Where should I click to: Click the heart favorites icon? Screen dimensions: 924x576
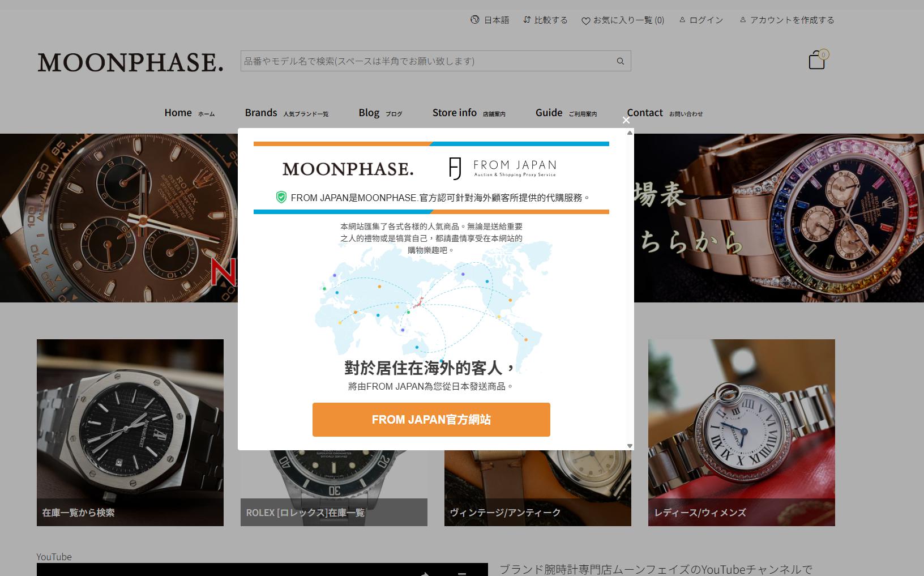click(586, 21)
